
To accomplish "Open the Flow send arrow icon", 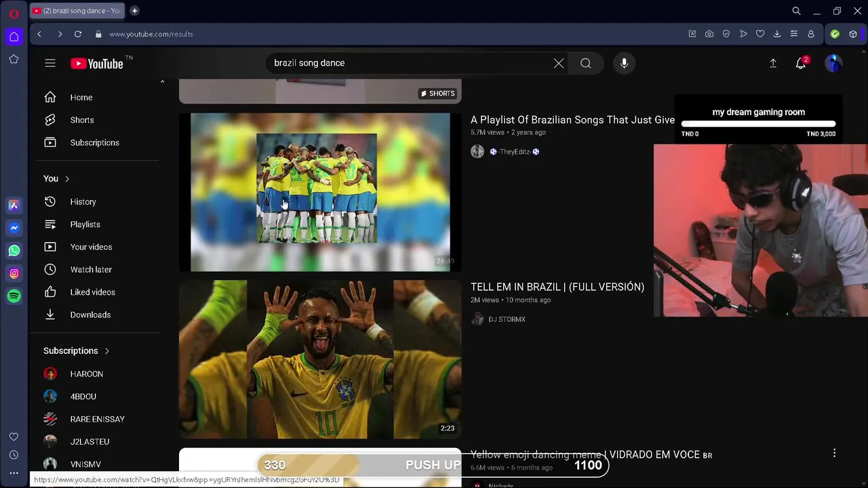I will [x=743, y=34].
